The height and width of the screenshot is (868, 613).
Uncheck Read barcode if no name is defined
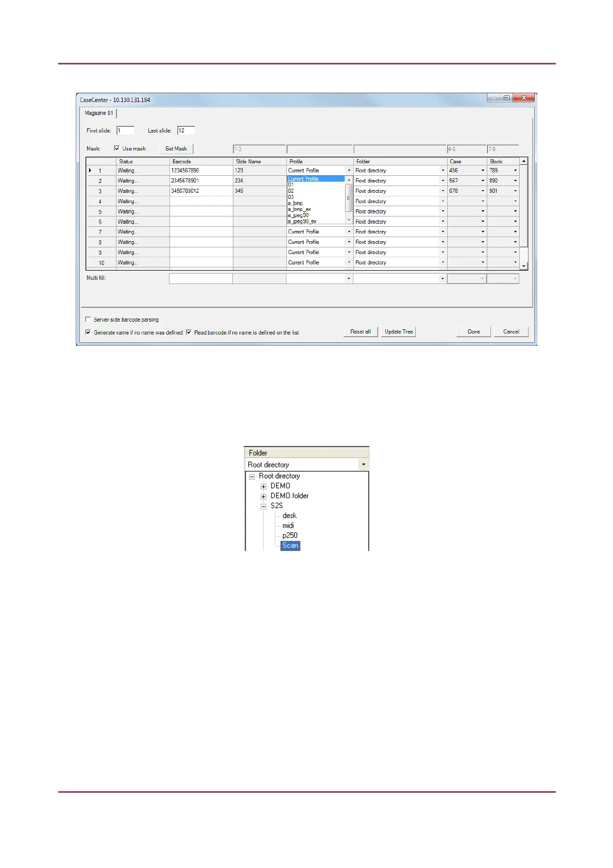pyautogui.click(x=189, y=332)
